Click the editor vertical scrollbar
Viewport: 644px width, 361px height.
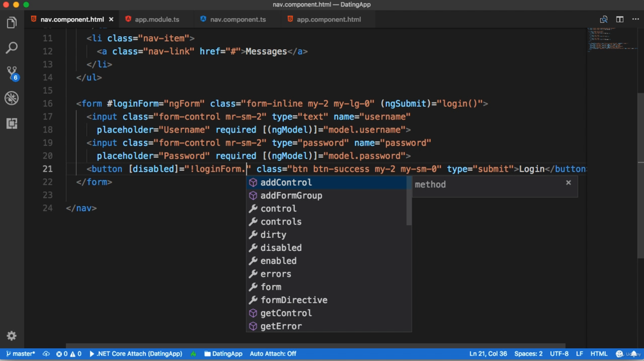tap(641, 176)
